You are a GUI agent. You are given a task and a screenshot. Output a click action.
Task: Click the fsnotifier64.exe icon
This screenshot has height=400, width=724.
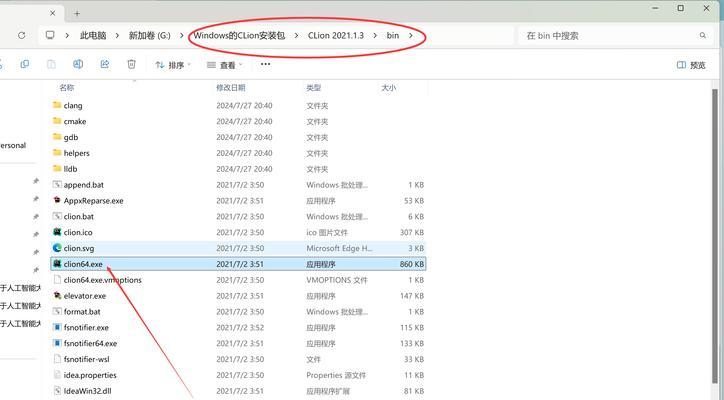57,343
